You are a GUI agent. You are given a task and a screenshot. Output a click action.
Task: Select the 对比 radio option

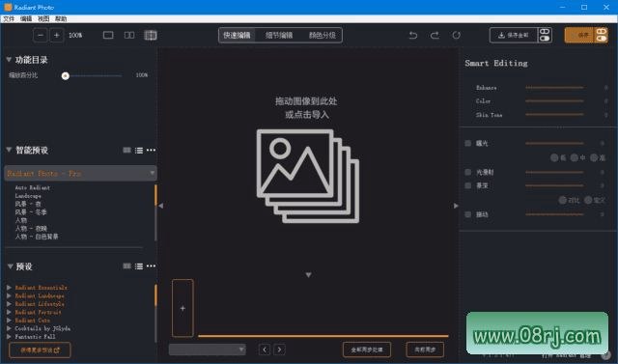coord(563,200)
